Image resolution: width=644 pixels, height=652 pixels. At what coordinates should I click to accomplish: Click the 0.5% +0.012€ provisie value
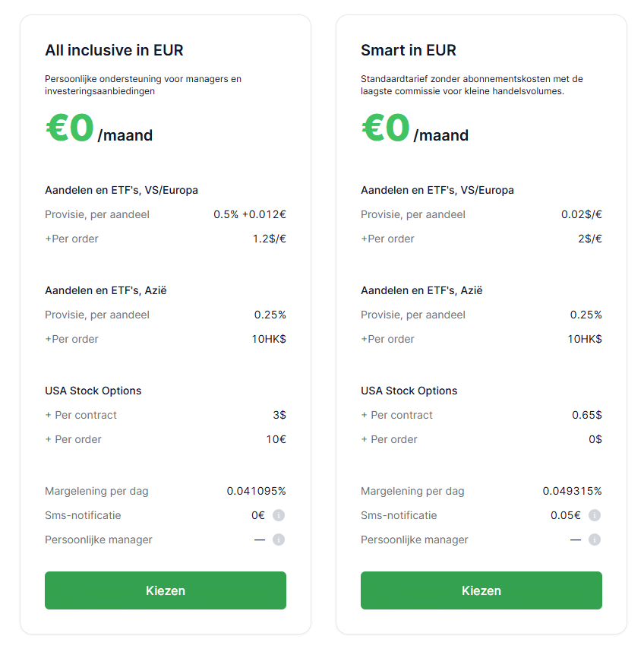point(250,214)
